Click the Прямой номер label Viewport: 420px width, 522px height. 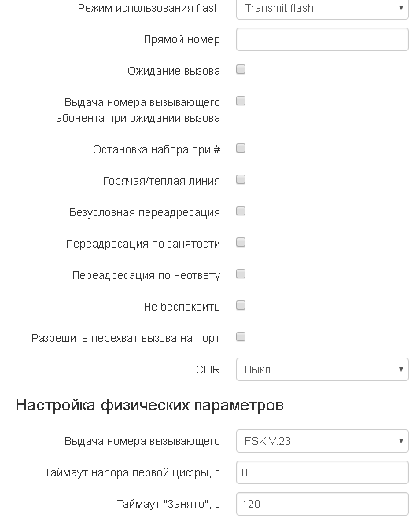[182, 39]
